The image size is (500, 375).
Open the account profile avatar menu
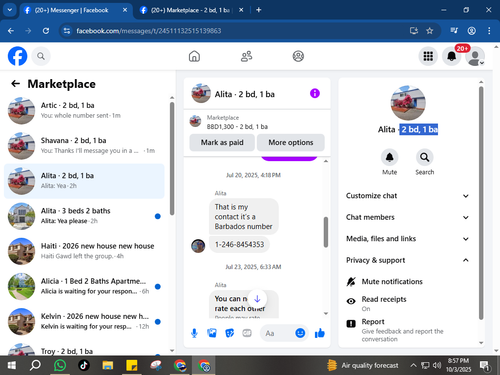pos(475,56)
